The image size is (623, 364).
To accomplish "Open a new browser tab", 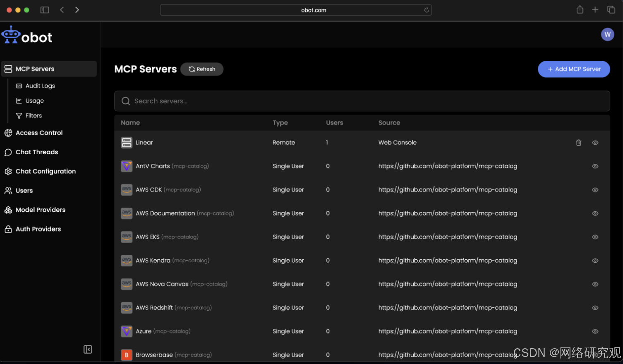I will tap(595, 10).
